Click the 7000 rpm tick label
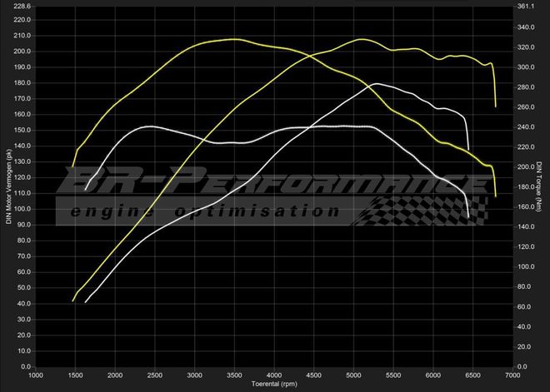550x392 pixels. (512, 375)
